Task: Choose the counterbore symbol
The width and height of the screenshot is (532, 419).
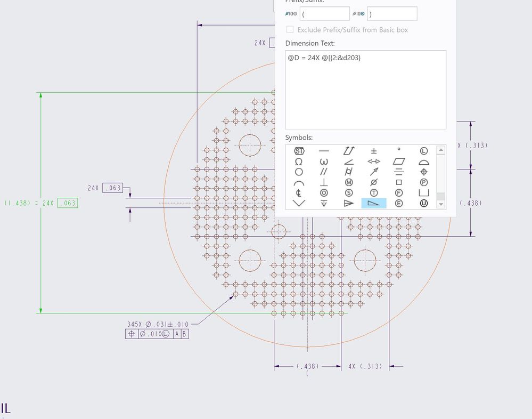Action: click(424, 192)
